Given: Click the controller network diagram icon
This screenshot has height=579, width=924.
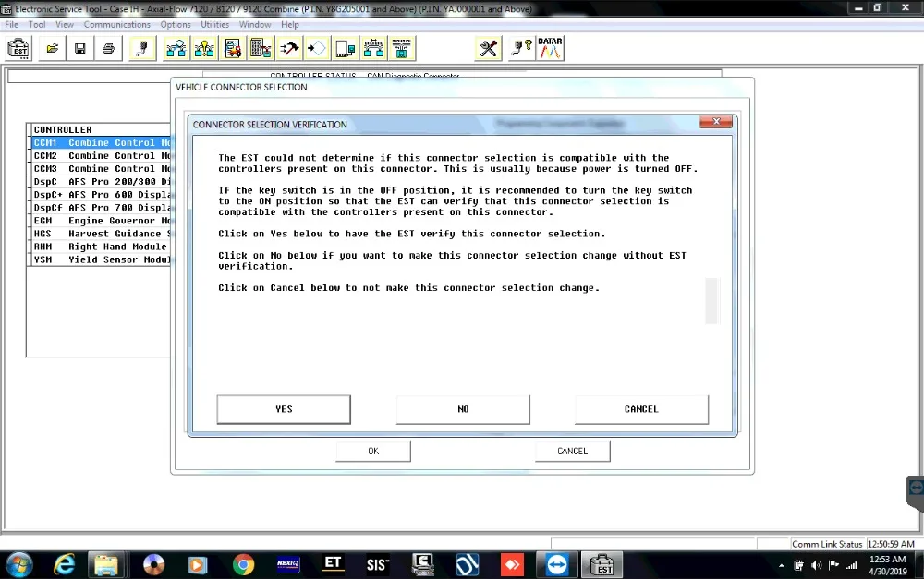Looking at the screenshot, I should pos(176,48).
